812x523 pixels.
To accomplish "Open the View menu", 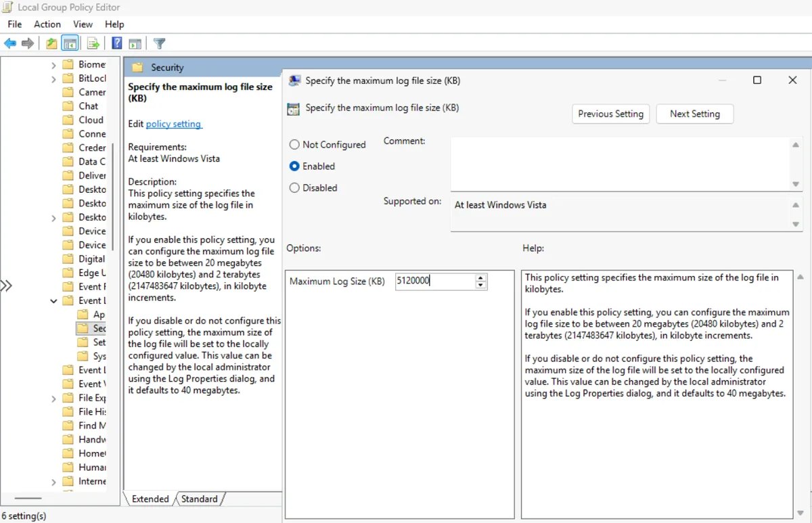I will coord(83,24).
